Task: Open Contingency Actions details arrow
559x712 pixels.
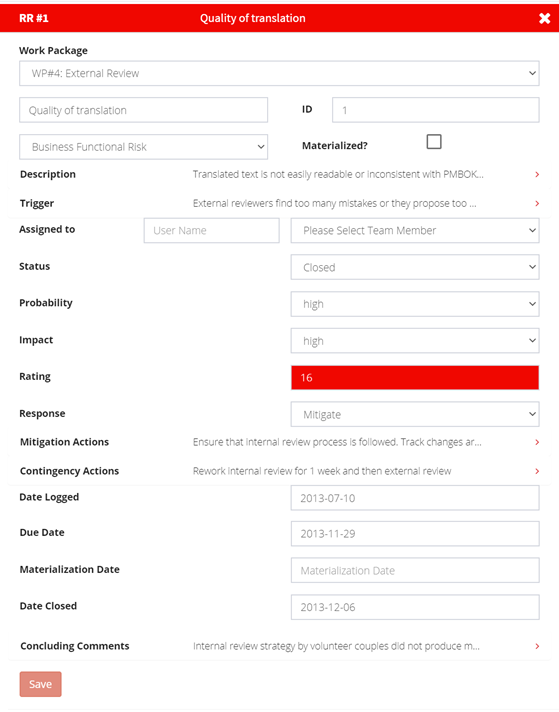Action: 537,471
